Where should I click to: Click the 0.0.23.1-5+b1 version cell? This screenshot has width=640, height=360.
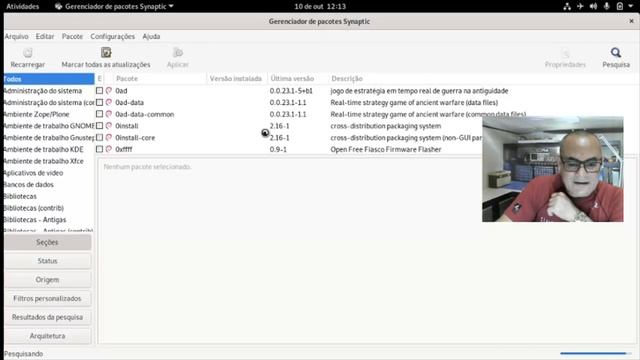coord(291,91)
